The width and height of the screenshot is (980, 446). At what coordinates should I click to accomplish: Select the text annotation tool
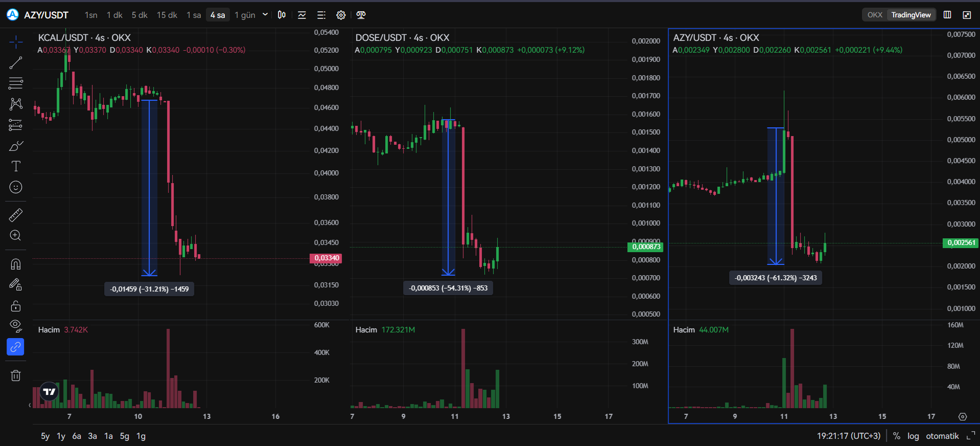point(16,166)
